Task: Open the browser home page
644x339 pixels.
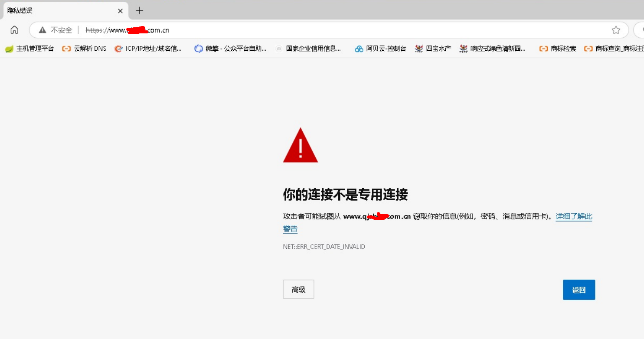Action: coord(14,29)
